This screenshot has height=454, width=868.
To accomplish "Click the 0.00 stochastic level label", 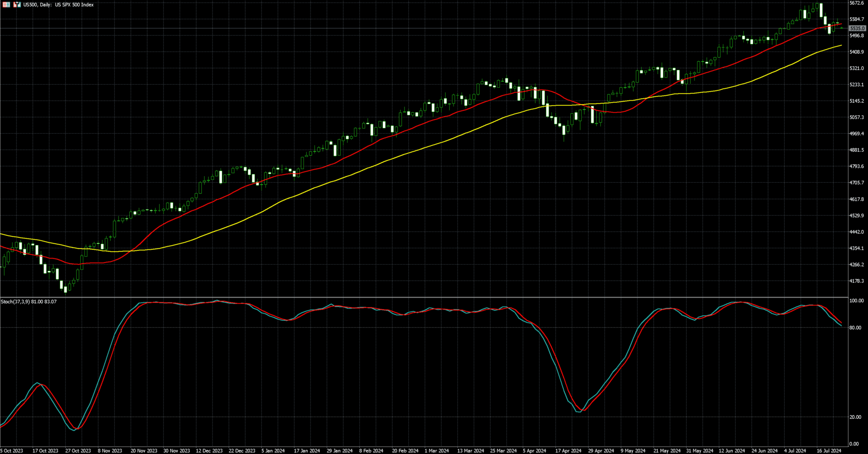I will [x=854, y=444].
